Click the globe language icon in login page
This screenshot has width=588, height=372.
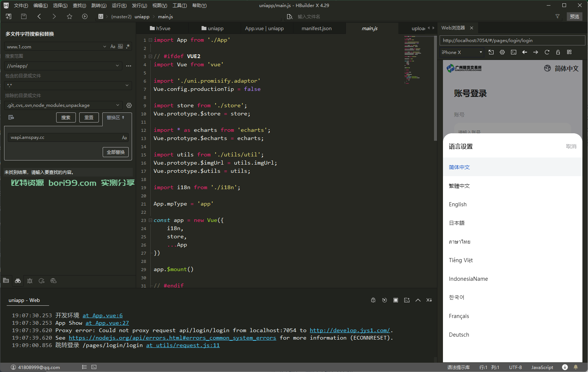547,68
